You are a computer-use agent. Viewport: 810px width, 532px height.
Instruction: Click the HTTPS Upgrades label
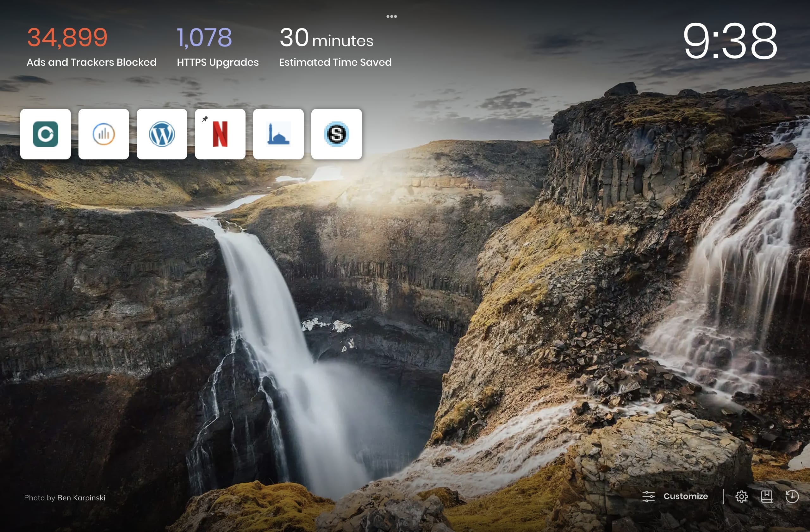218,63
